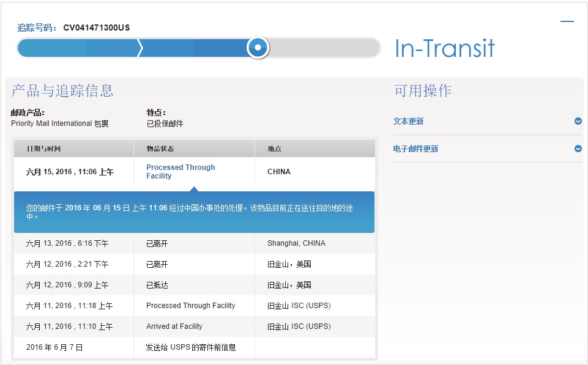Expand the 电子邮件更新 dropdown arrow
This screenshot has width=588, height=365.
pos(578,149)
